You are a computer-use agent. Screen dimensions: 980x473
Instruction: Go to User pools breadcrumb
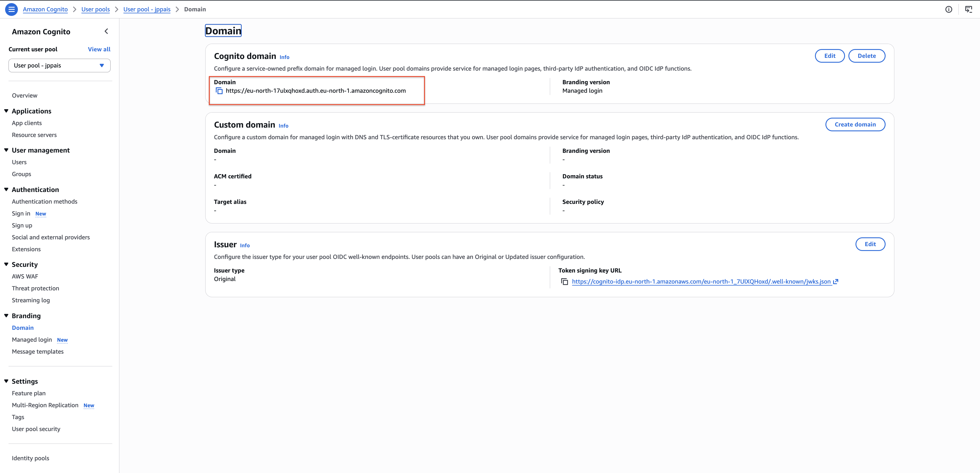(96, 9)
